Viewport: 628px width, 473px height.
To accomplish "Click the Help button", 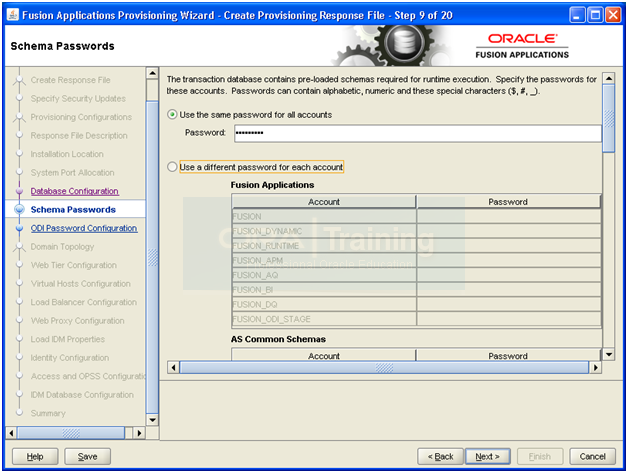I will click(x=35, y=457).
